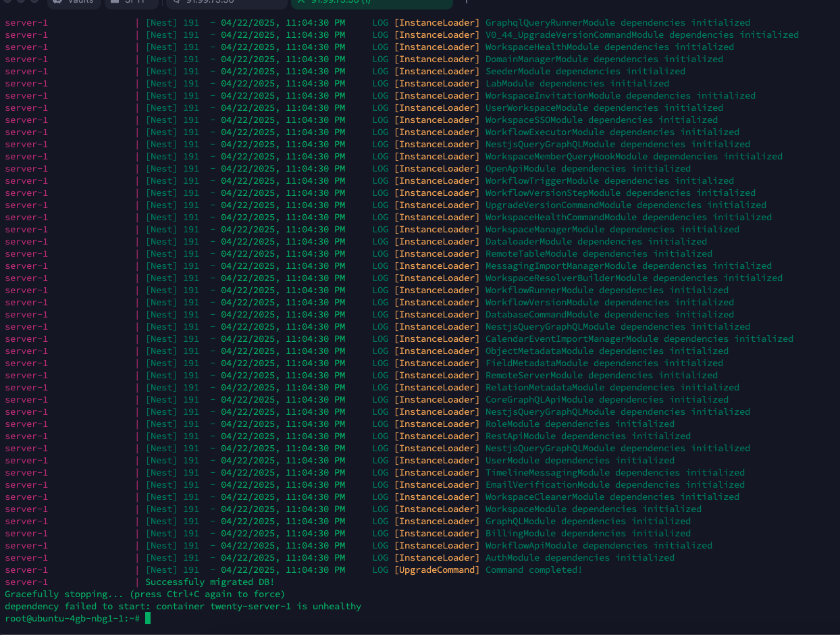Click WorkspaceCleanerModule log text
Screen dimensions: 840x635
click(x=612, y=497)
